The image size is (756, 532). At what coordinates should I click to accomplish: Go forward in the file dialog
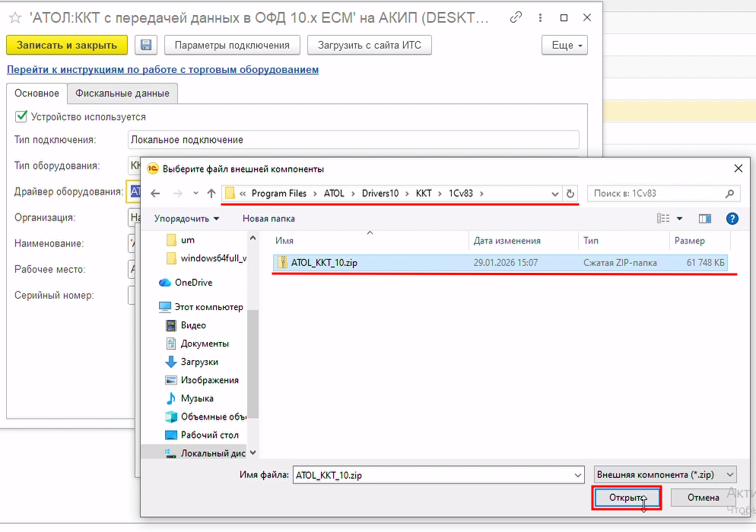point(178,194)
